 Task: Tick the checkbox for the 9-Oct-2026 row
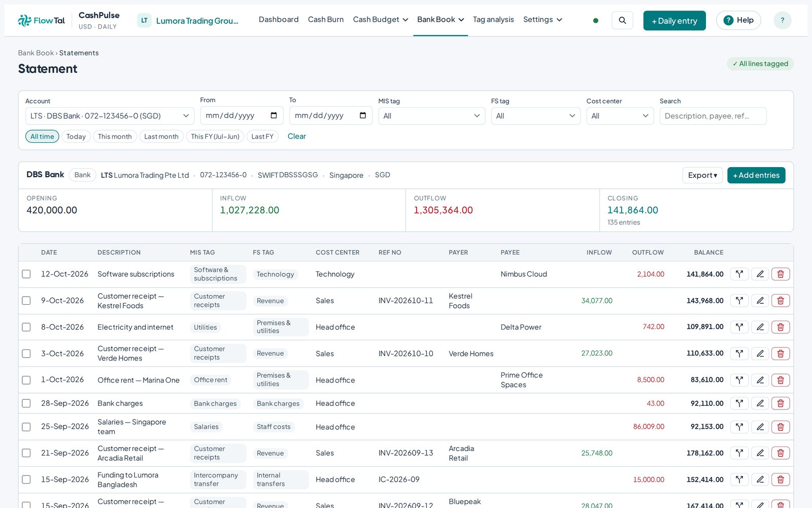[x=26, y=301]
